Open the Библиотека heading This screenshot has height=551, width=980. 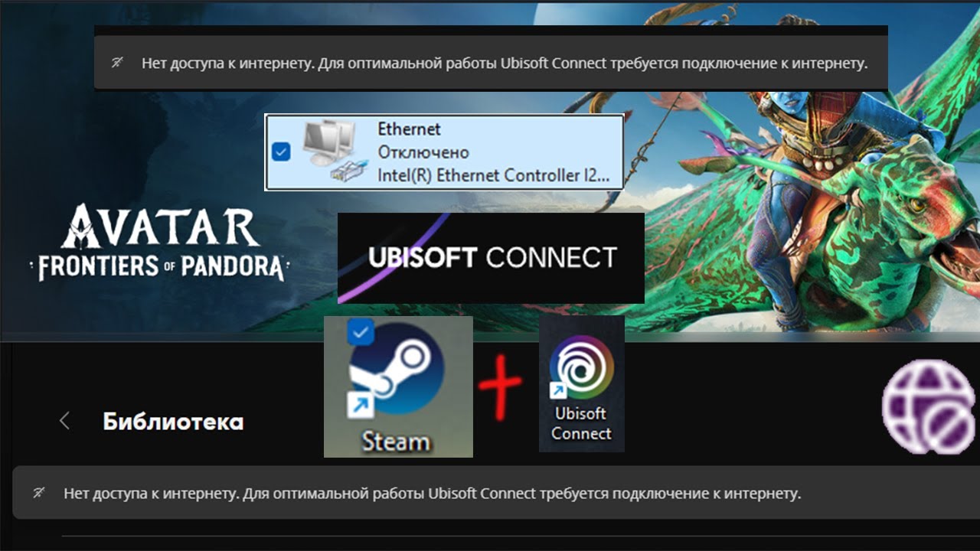[173, 421]
